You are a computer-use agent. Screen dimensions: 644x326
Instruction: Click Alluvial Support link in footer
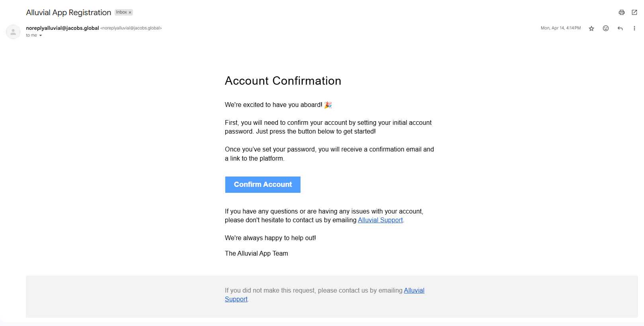414,290
